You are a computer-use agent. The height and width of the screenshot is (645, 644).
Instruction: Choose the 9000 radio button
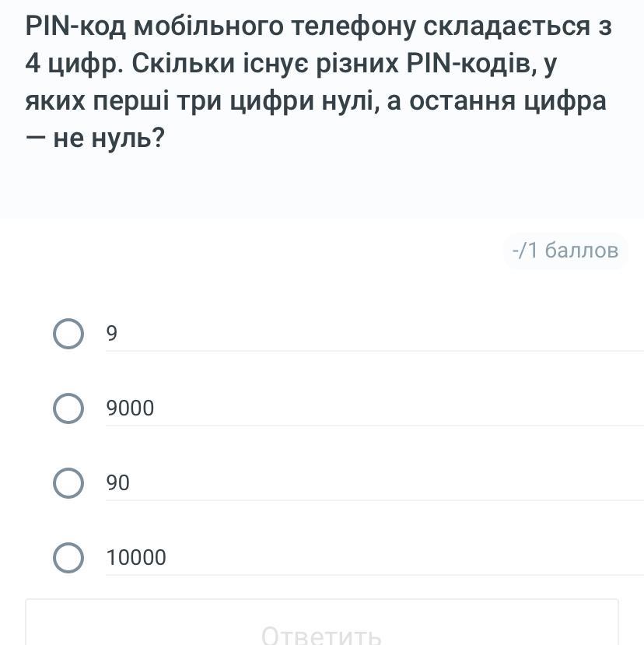pyautogui.click(x=68, y=408)
